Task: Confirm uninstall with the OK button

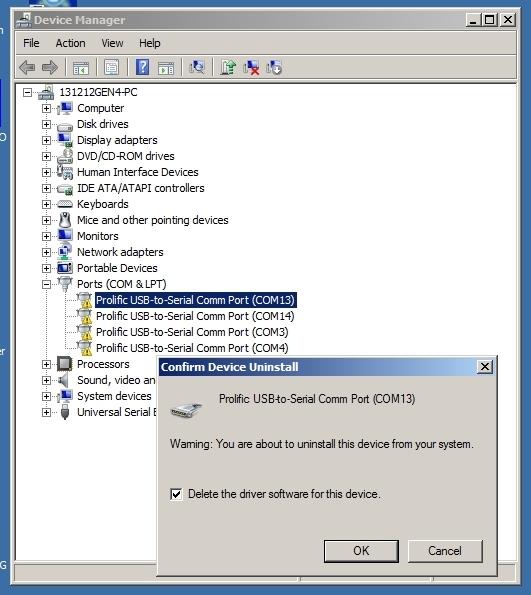Action: [361, 551]
